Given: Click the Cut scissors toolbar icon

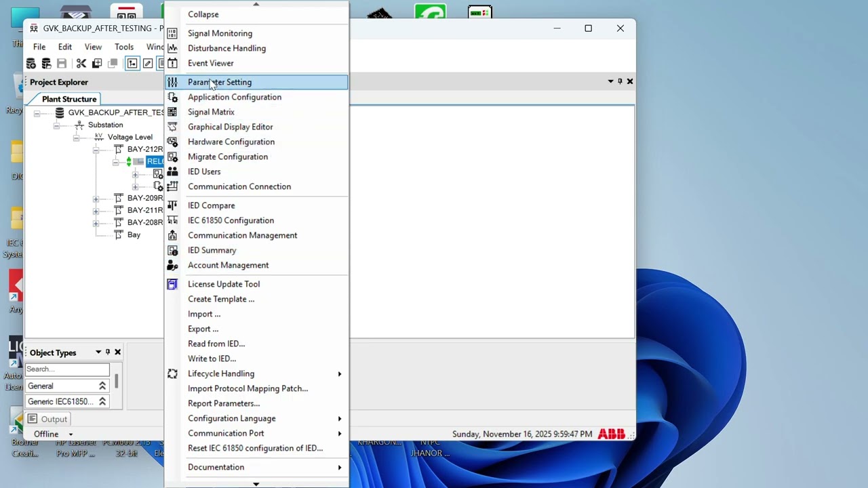Looking at the screenshot, I should [x=81, y=64].
